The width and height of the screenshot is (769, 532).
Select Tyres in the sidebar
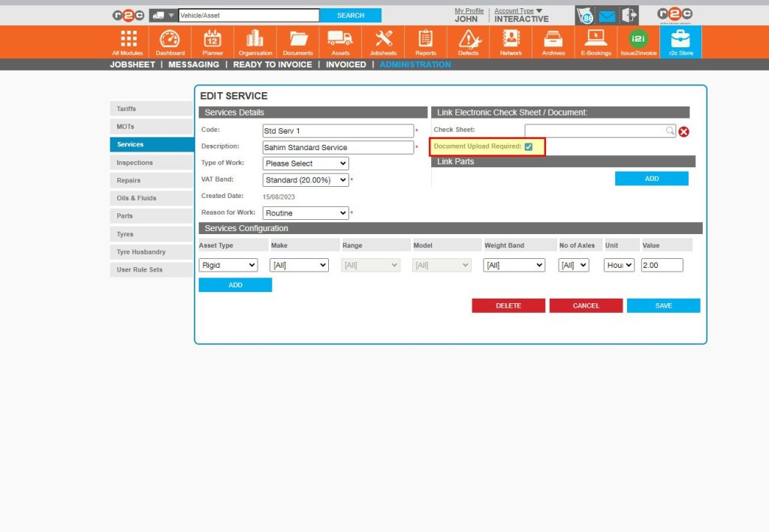click(152, 233)
